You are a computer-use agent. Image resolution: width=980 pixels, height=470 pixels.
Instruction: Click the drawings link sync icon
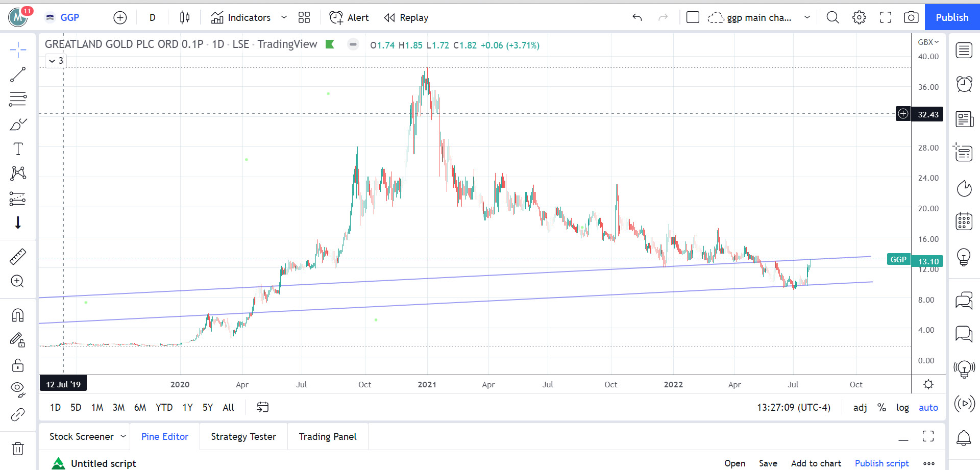18,414
